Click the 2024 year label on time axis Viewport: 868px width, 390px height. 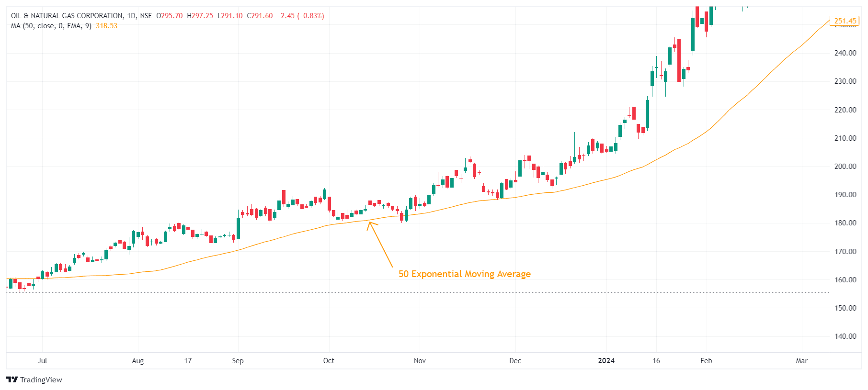tap(606, 361)
